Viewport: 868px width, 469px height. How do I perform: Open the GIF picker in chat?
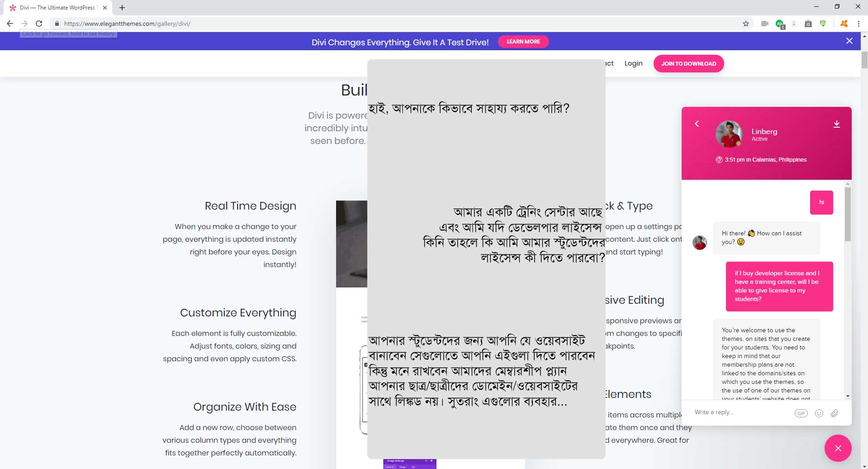tap(801, 413)
